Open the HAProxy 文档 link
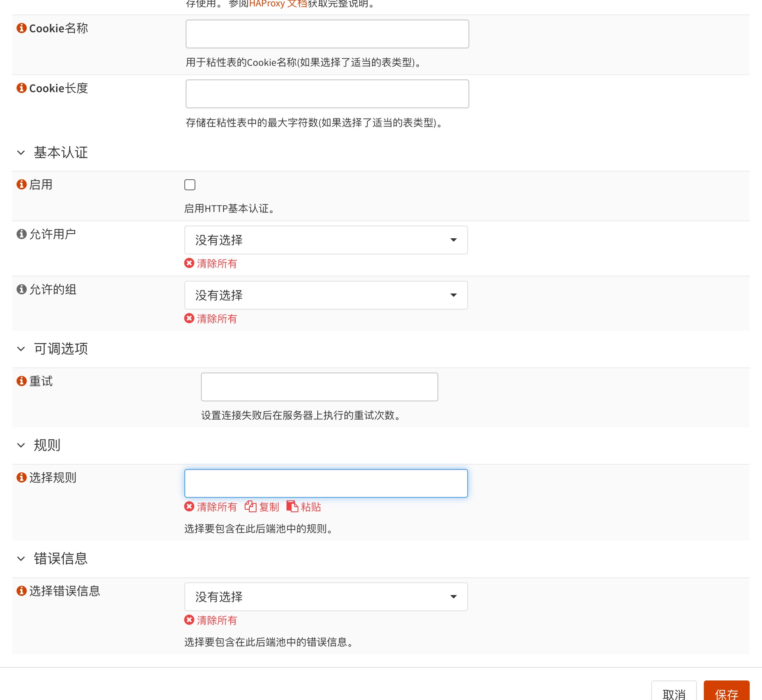762x700 pixels. pos(278,4)
